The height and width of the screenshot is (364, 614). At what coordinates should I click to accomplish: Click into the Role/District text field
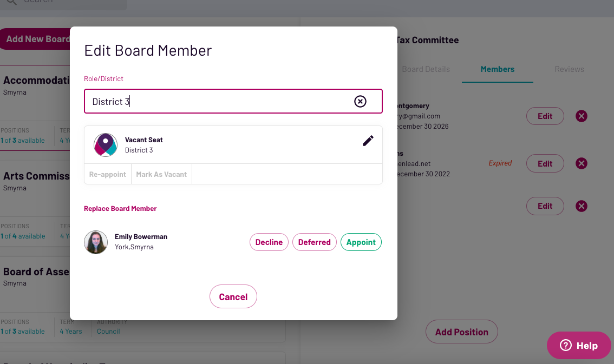[217, 102]
